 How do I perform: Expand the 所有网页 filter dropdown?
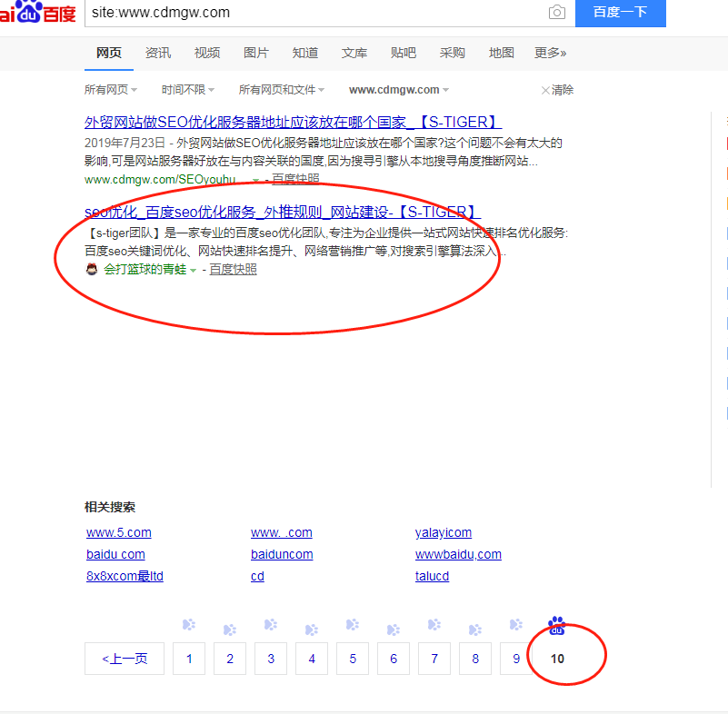point(111,90)
